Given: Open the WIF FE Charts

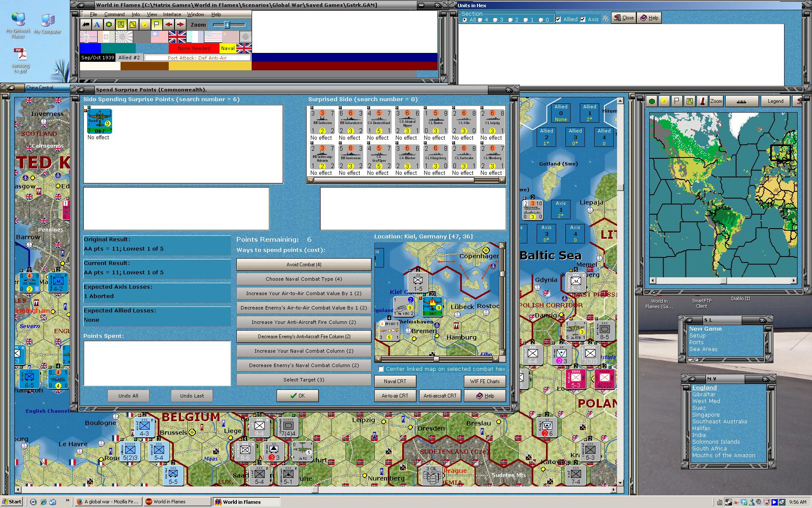Looking at the screenshot, I should coord(485,381).
